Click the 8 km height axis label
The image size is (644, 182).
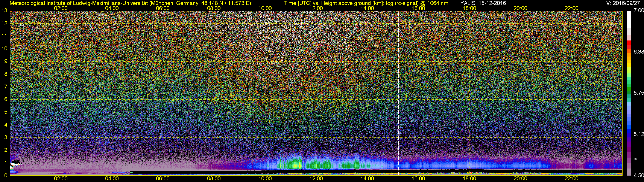click(6, 74)
